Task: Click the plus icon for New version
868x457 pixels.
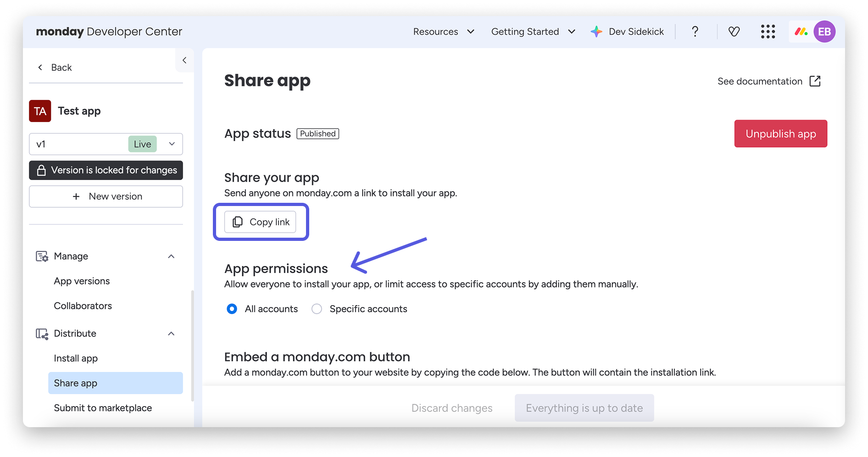Action: 76,196
